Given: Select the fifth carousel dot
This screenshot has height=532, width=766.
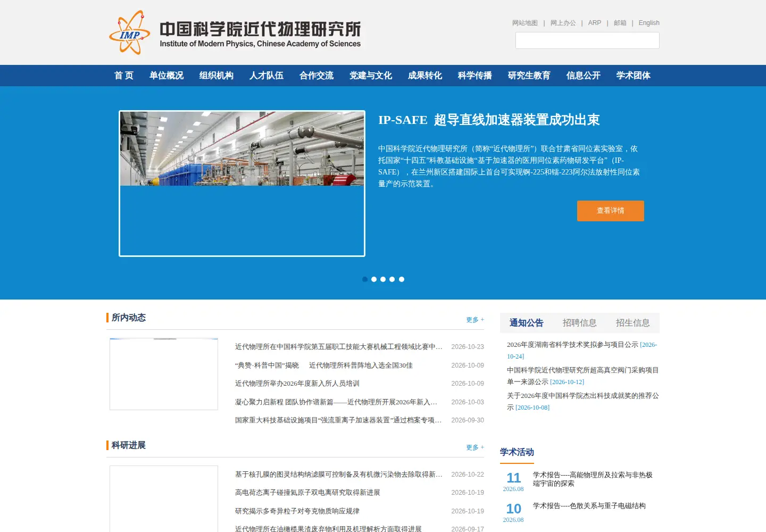Looking at the screenshot, I should (x=402, y=279).
